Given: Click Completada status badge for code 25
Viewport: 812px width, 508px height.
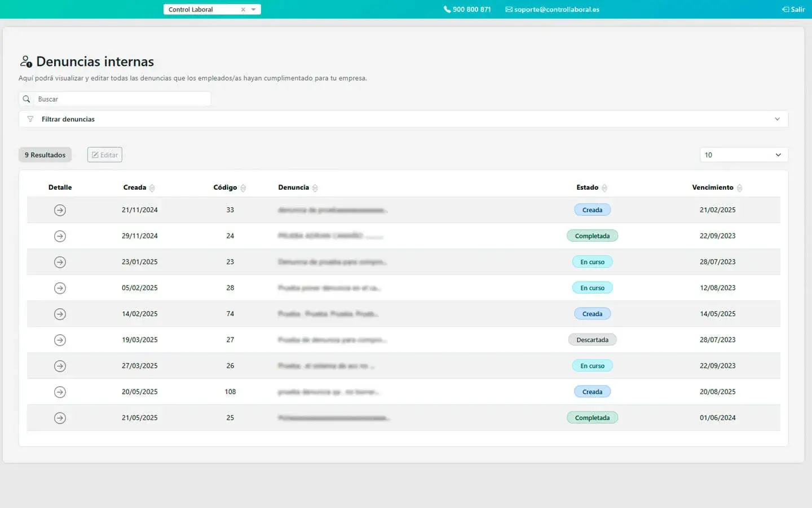Looking at the screenshot, I should tap(592, 418).
